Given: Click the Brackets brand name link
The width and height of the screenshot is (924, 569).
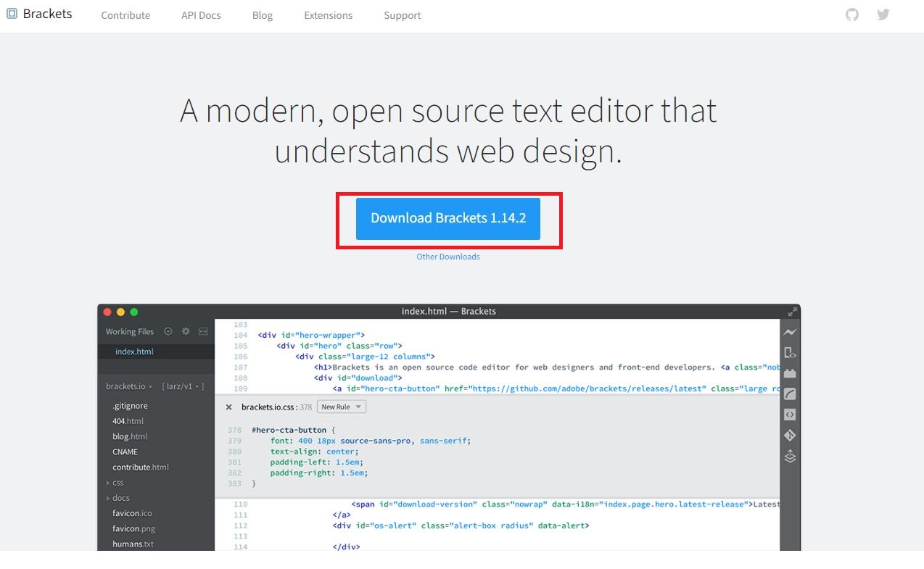Looking at the screenshot, I should (x=47, y=14).
